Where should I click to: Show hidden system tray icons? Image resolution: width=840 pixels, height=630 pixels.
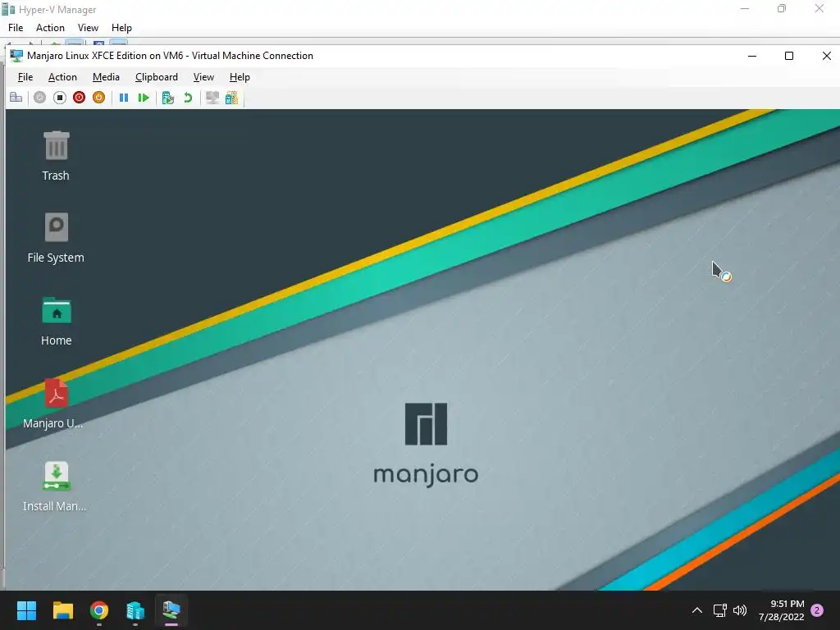[x=697, y=610]
